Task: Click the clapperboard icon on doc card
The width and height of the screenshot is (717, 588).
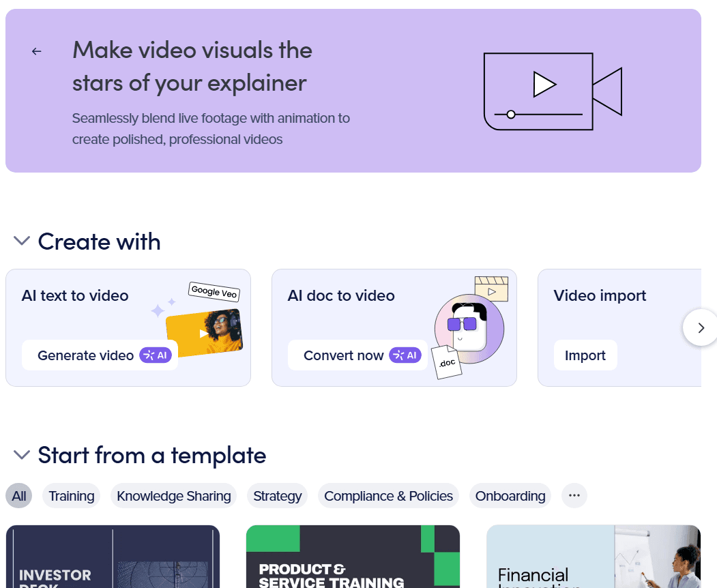Action: pos(492,289)
